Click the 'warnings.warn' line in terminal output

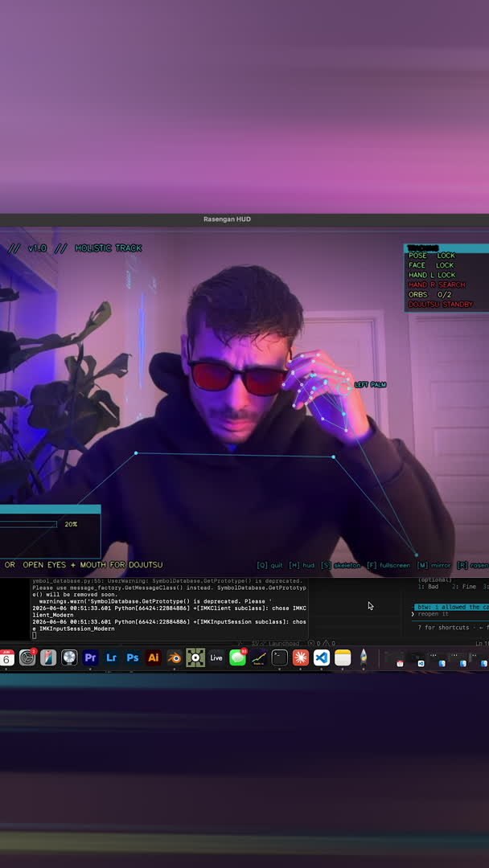tap(155, 601)
